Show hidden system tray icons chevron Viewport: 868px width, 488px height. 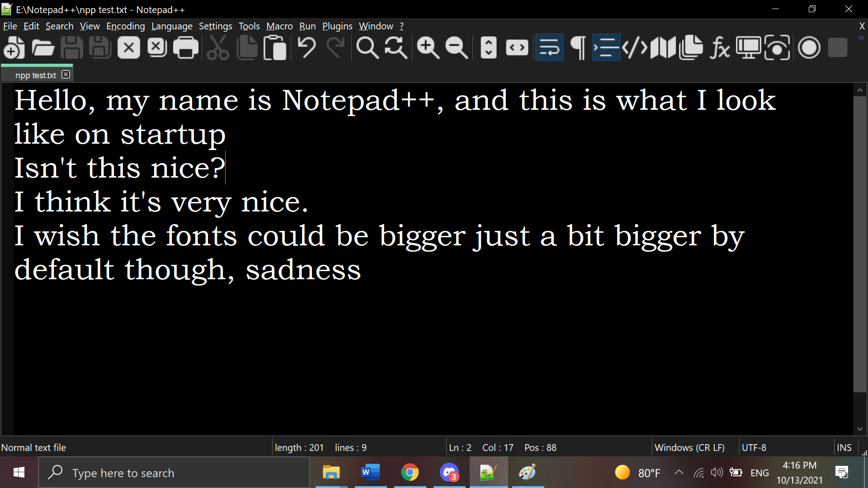point(679,473)
